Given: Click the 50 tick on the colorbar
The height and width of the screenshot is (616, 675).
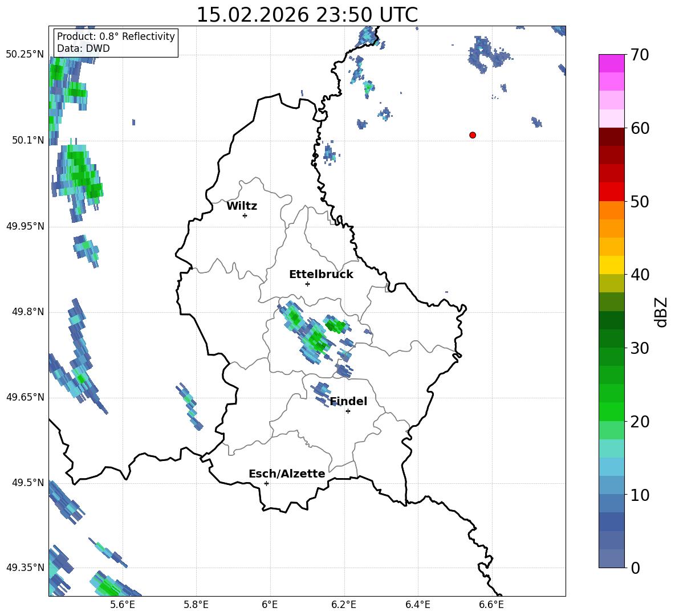Looking at the screenshot, I should tap(639, 201).
